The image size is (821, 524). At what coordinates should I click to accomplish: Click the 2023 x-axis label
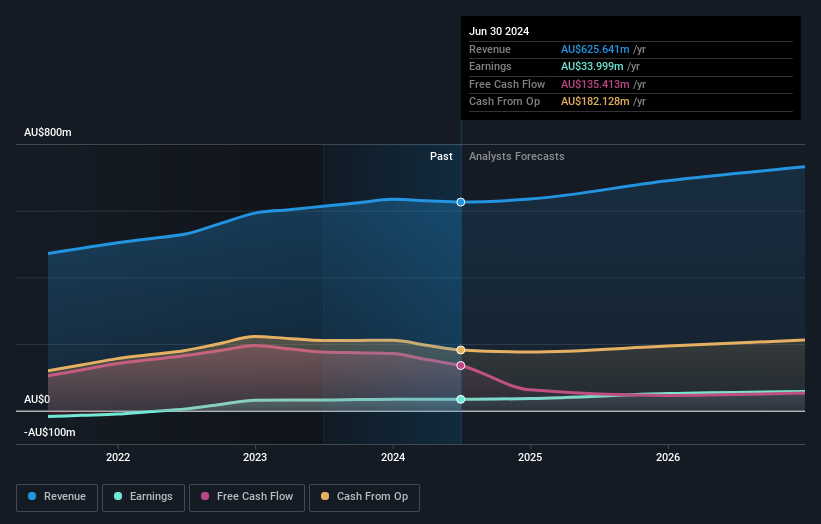coord(255,457)
